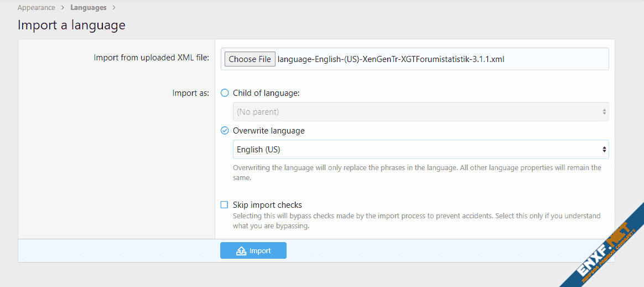This screenshot has height=287, width=644.
Task: Click the 'Import a language' page heading
Action: pos(71,25)
